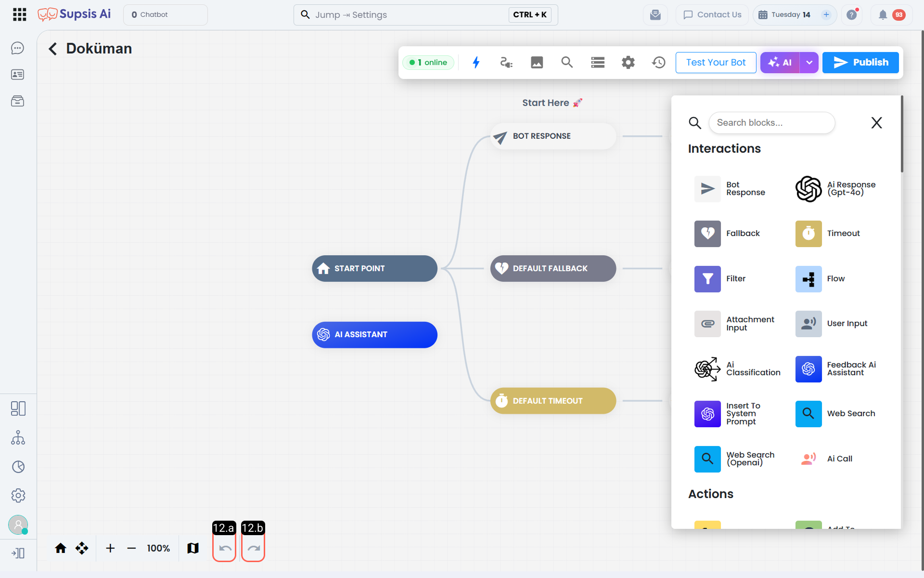Viewport: 924px width, 578px height.
Task: Open the search tool in bot toolbar
Action: point(567,63)
